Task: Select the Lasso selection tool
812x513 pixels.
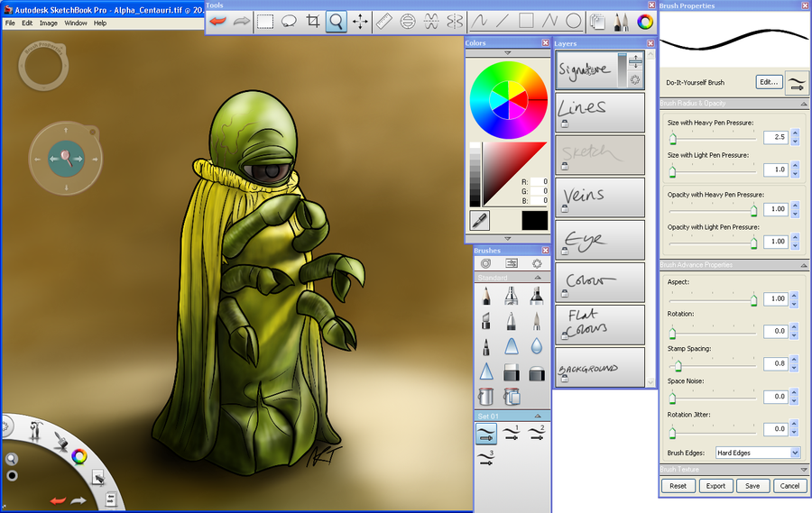Action: click(289, 22)
